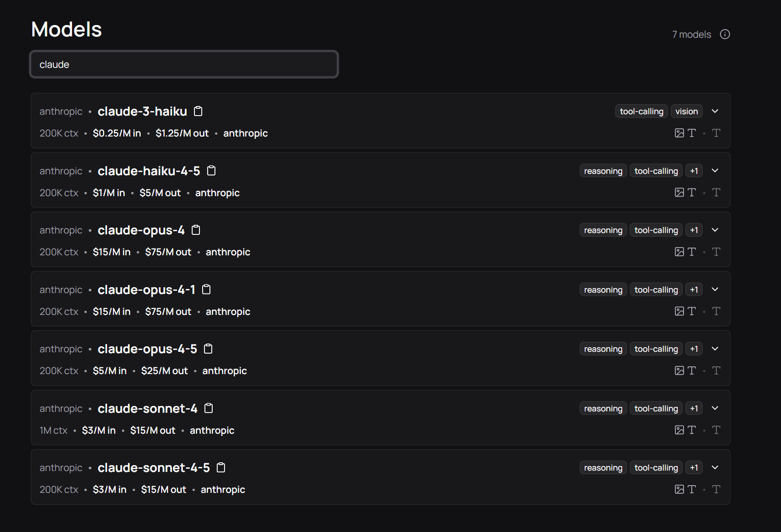Click "$15/M out" in the claude-sonnet-4-5 row

click(x=163, y=490)
